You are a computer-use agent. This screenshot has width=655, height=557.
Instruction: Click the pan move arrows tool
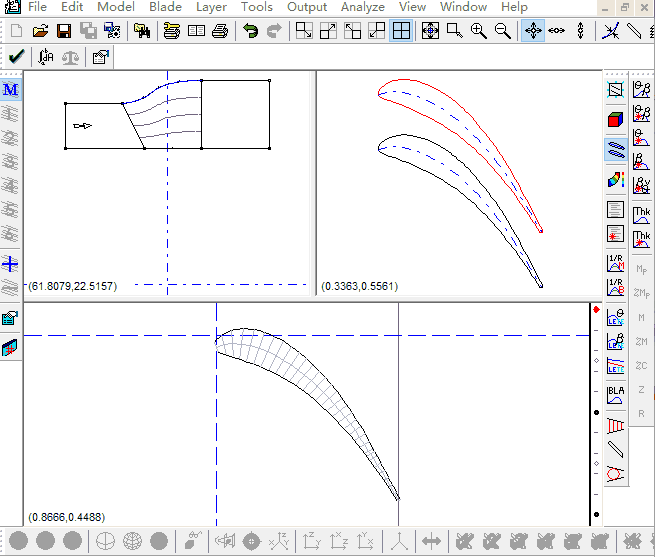(x=533, y=31)
